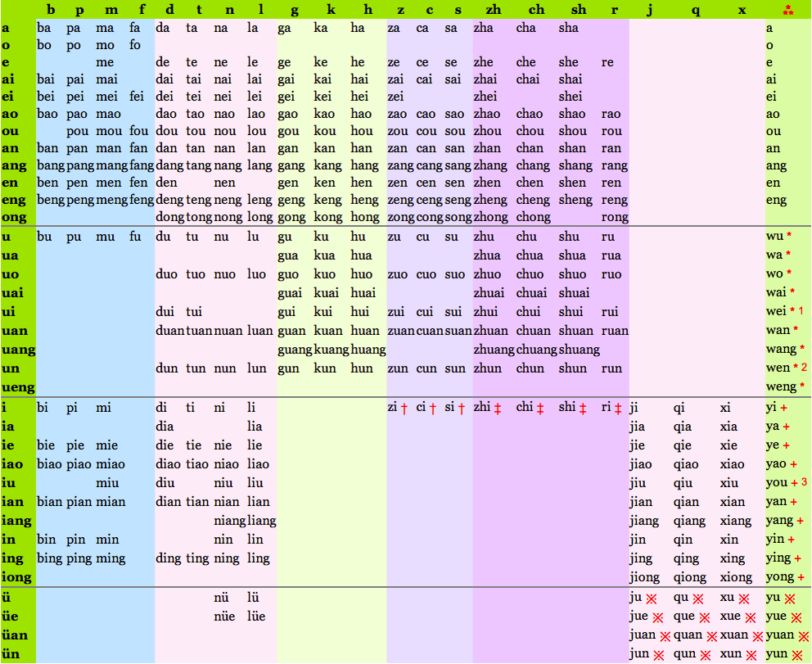Select the syllable 'ting'
This screenshot has height=664, width=812.
(x=197, y=559)
